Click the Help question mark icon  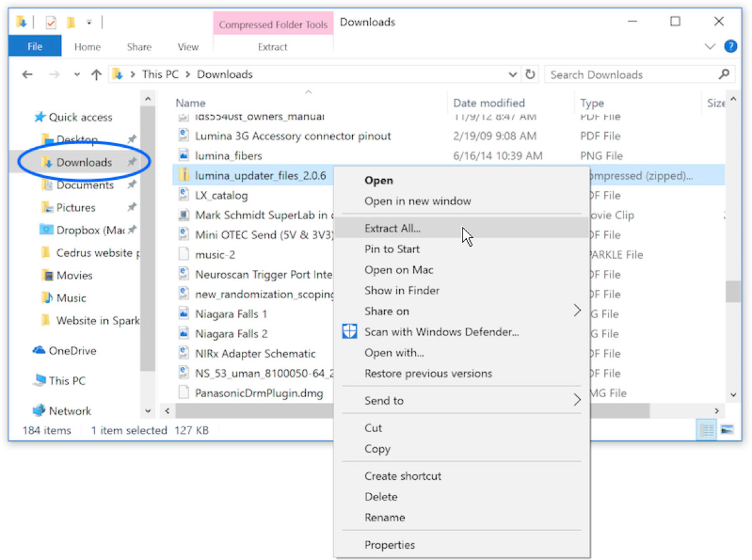[x=730, y=46]
